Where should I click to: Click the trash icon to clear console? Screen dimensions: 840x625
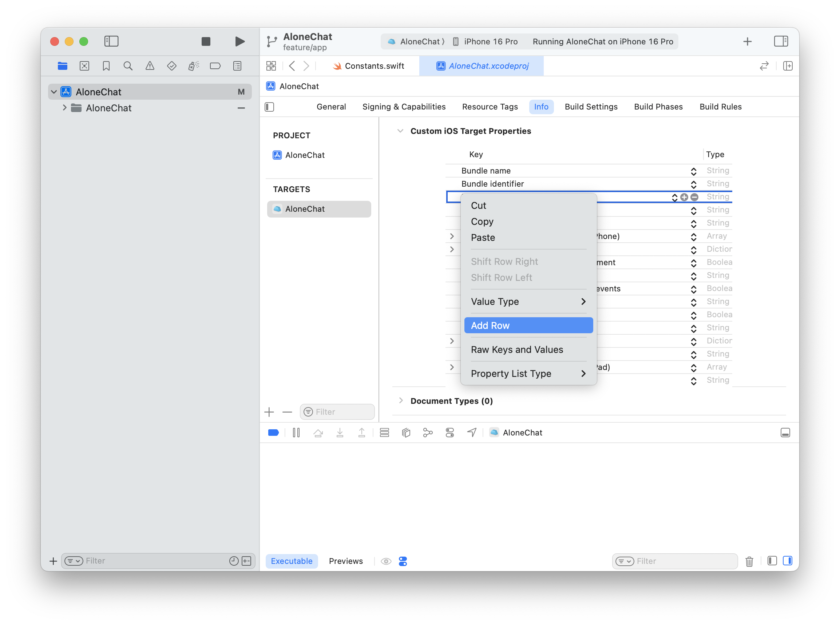click(x=749, y=561)
